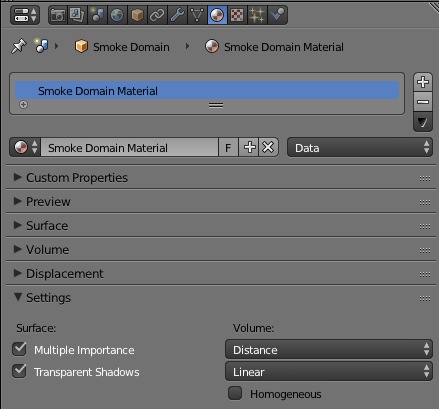
Task: Open the Object Constraints tab
Action: [157, 15]
